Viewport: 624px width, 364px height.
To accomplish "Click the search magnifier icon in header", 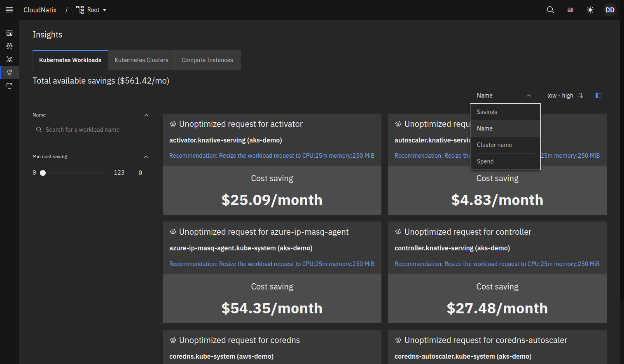I will (x=550, y=10).
